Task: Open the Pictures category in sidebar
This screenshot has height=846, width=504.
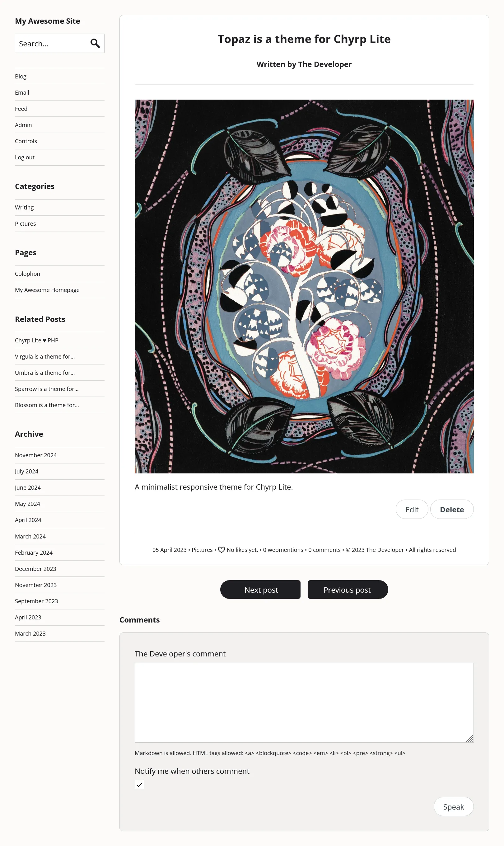Action: click(26, 223)
